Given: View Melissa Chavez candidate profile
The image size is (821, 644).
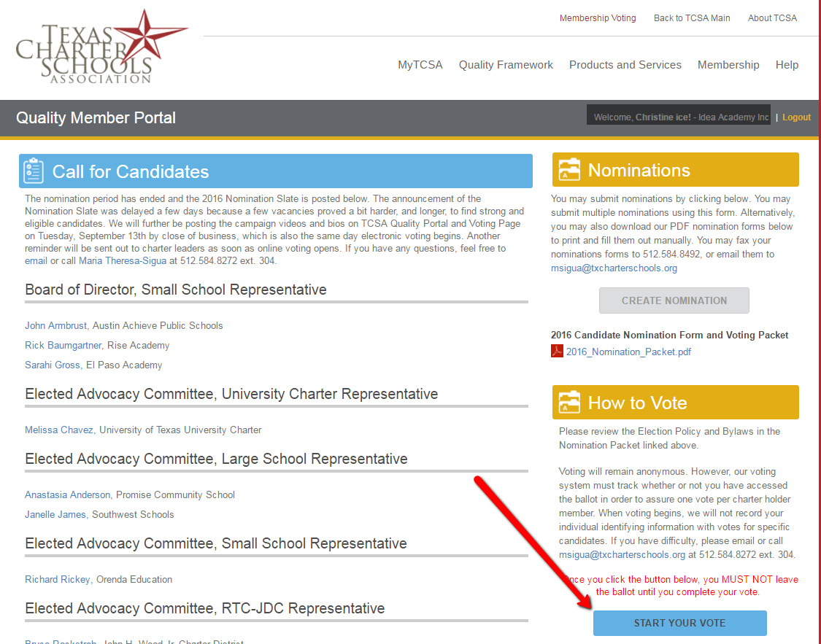Looking at the screenshot, I should pyautogui.click(x=58, y=430).
